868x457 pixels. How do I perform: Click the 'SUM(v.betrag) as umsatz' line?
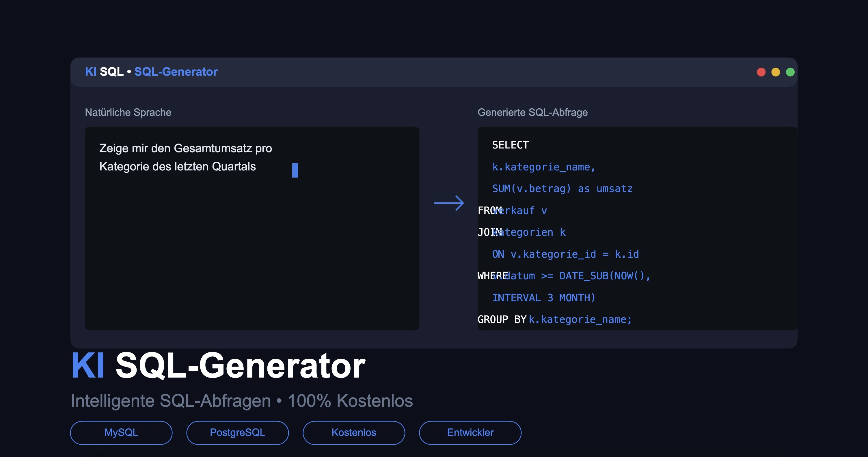[562, 189]
